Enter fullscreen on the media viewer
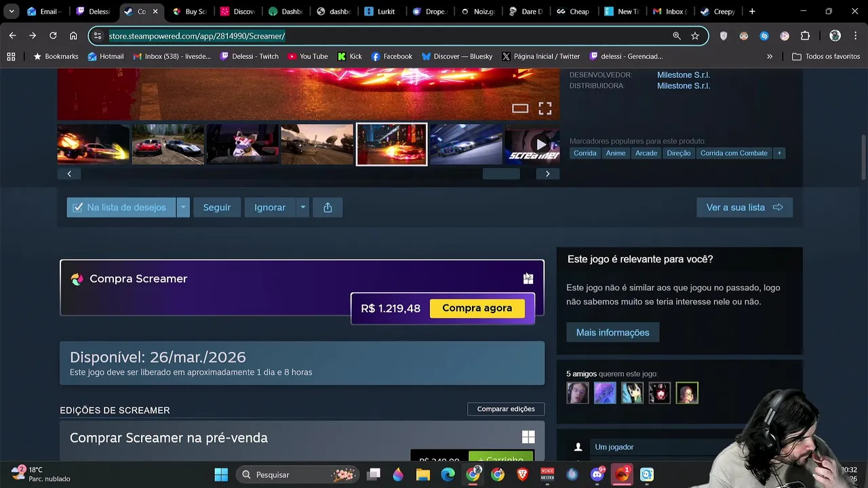This screenshot has height=488, width=868. [x=545, y=108]
